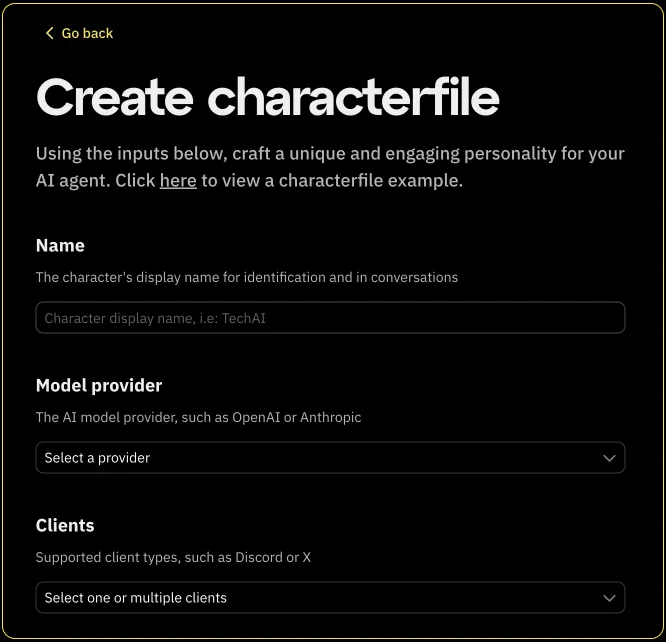Image resolution: width=666 pixels, height=642 pixels.
Task: Click the 'Discord or X' helper text
Action: pos(273,557)
